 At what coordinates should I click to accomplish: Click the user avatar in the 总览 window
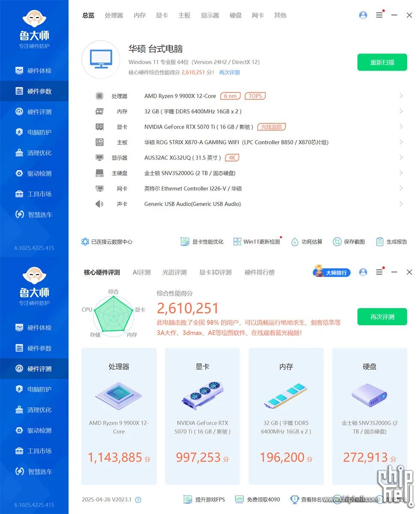363,15
